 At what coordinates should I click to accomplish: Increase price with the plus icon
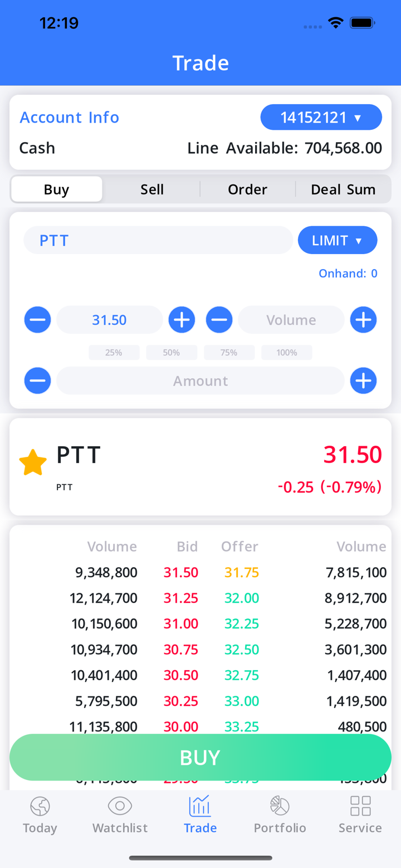(x=182, y=320)
